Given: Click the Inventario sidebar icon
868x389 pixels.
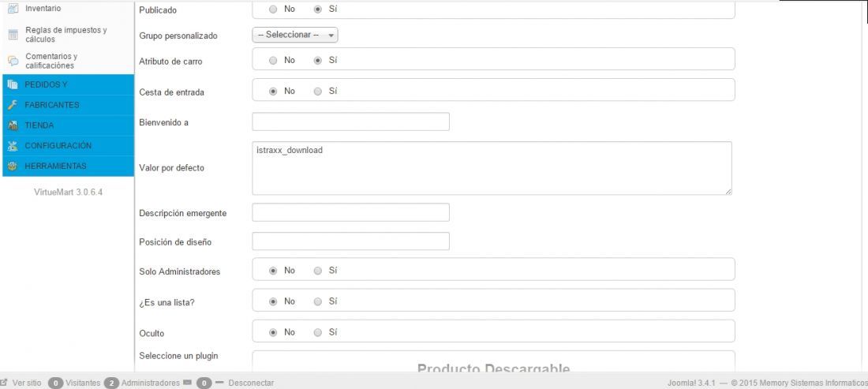Looking at the screenshot, I should pos(13,9).
